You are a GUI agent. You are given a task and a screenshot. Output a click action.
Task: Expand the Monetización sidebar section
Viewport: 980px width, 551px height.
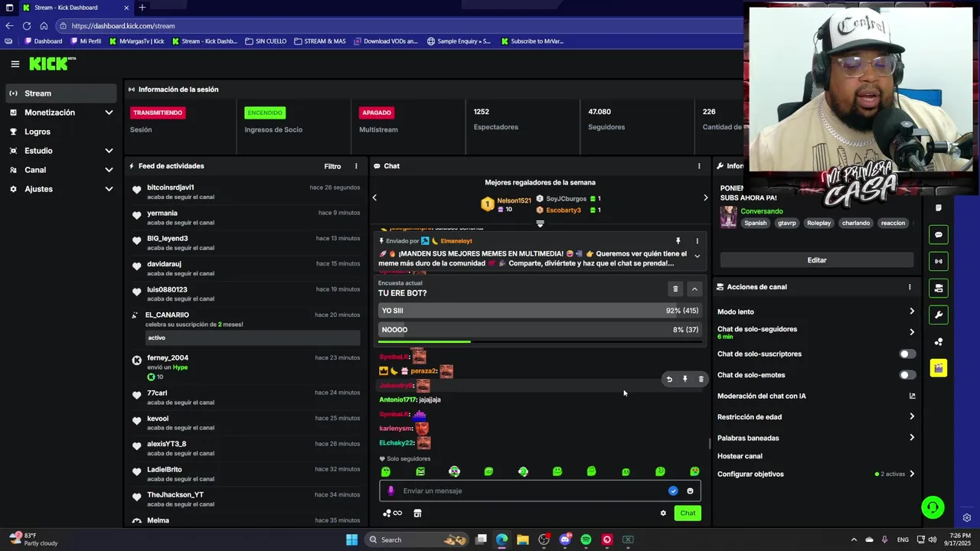click(109, 112)
